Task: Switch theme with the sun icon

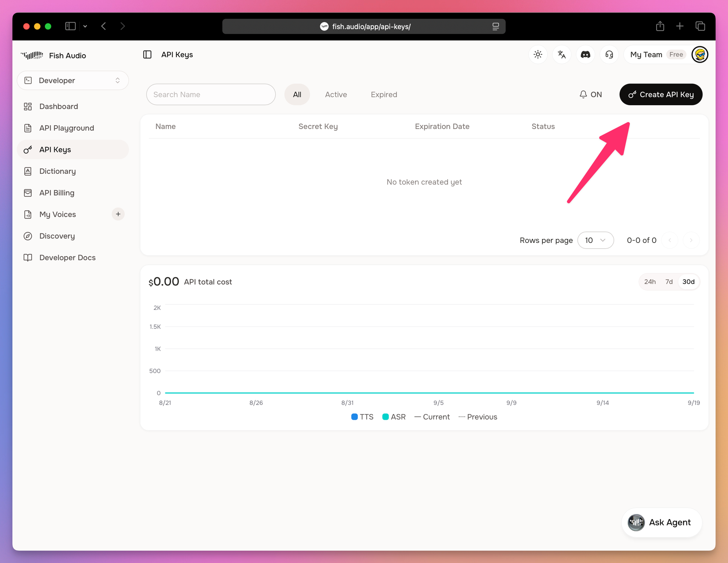Action: tap(538, 55)
